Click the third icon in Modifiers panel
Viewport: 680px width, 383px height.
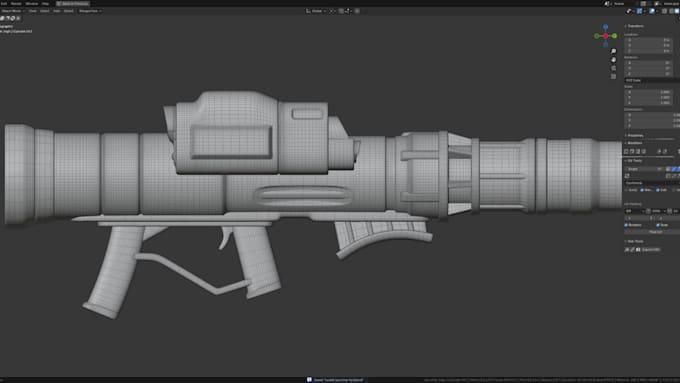pos(638,151)
